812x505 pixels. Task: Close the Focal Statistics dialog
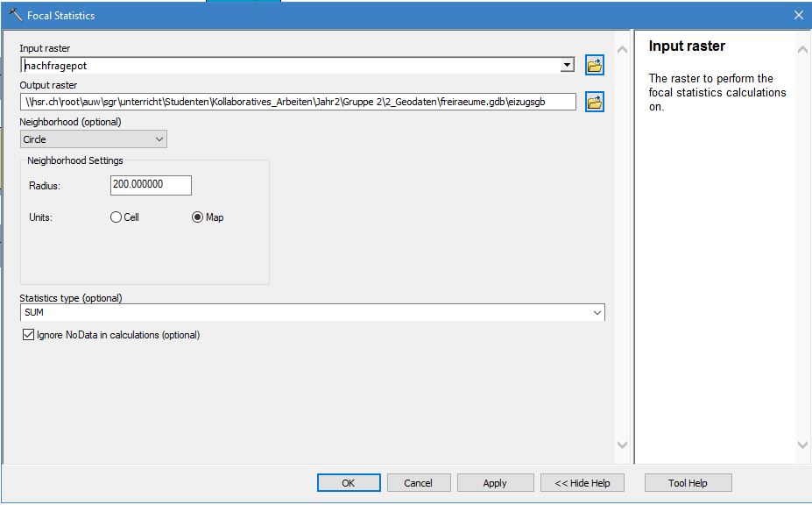pos(798,15)
